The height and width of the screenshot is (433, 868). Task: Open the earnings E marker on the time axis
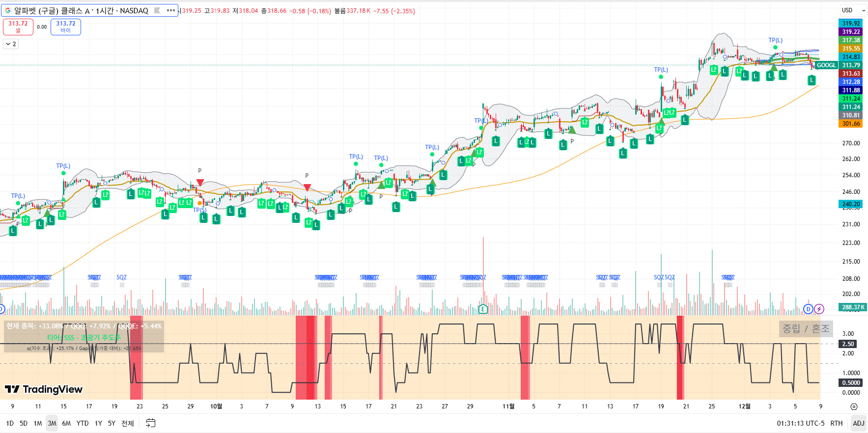tap(483, 309)
